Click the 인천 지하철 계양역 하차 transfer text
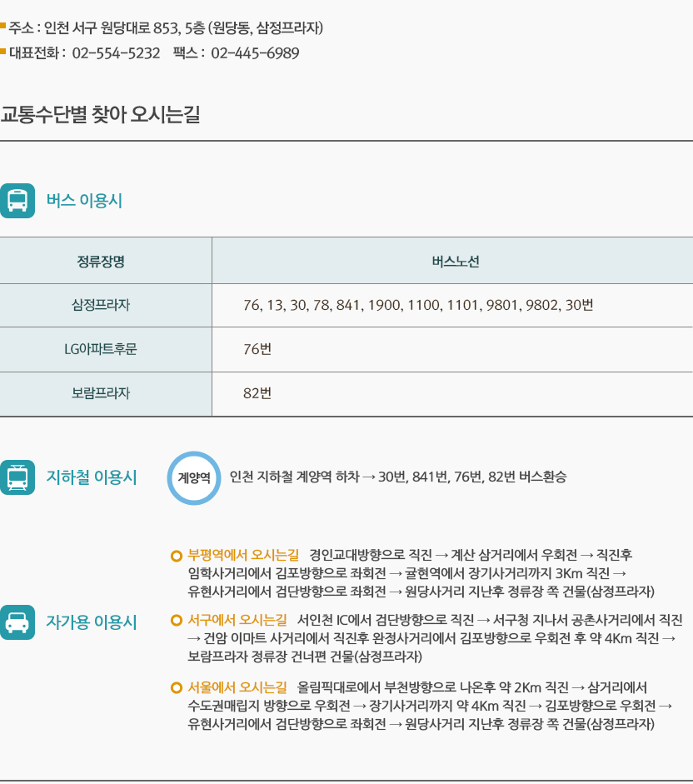The height and width of the screenshot is (784, 693). pyautogui.click(x=398, y=477)
